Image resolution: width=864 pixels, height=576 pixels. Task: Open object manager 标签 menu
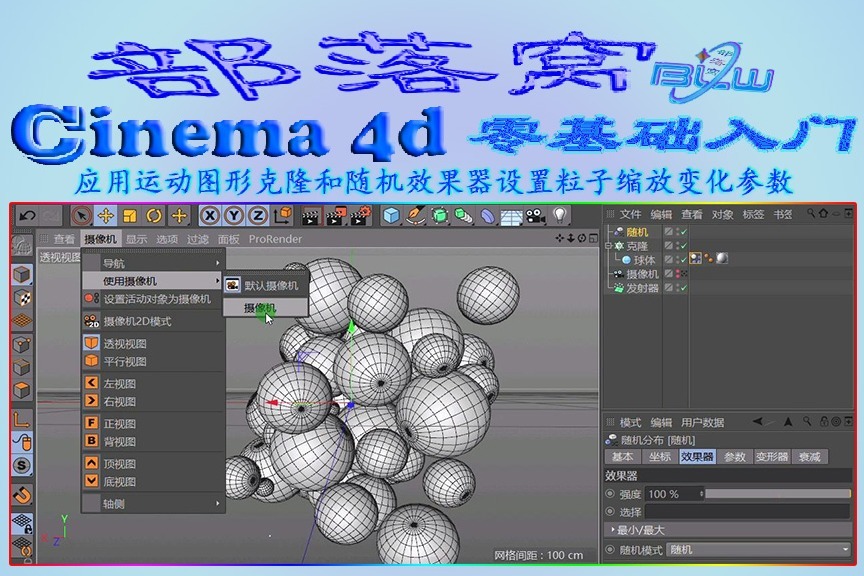click(753, 214)
